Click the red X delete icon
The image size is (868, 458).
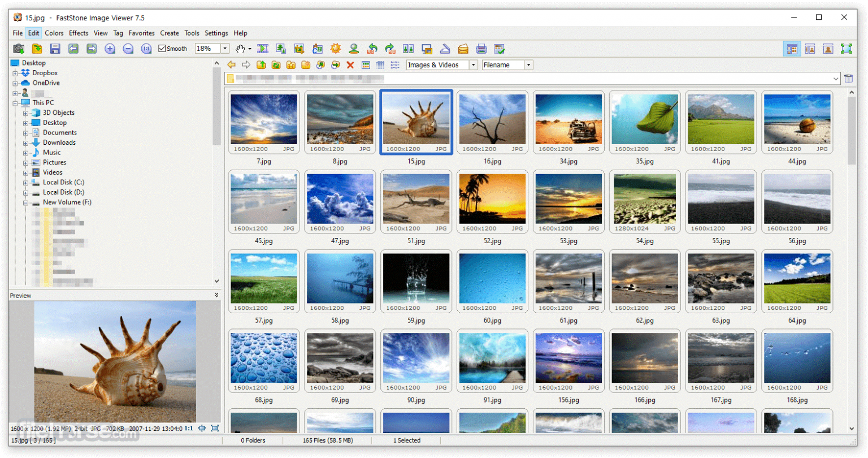351,64
